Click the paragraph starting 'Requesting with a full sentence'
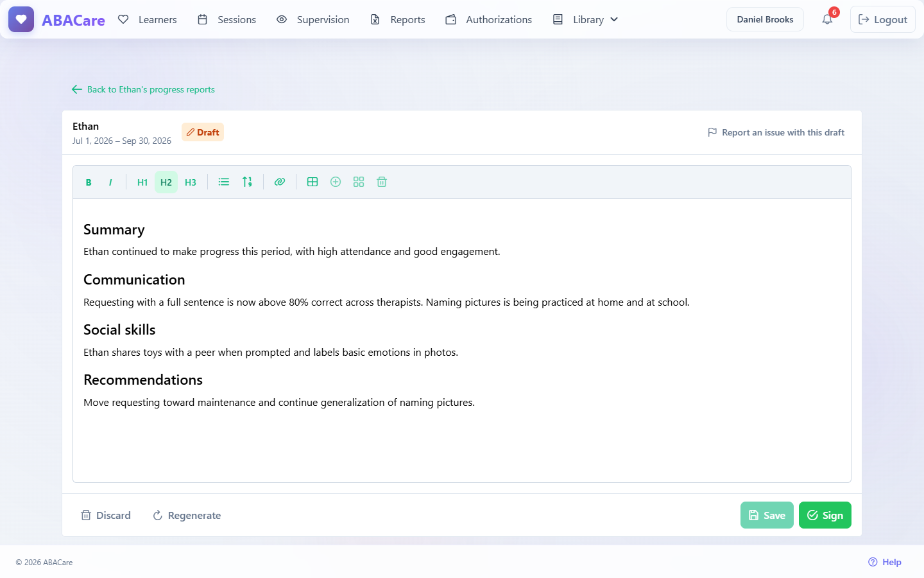 coord(386,302)
